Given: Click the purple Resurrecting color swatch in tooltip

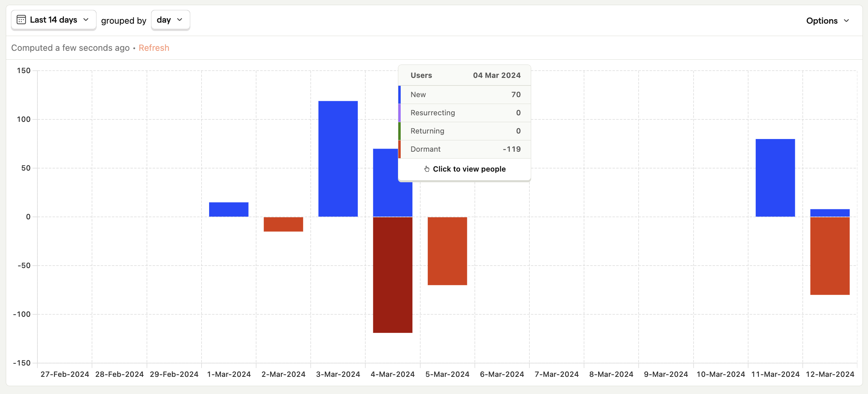Looking at the screenshot, I should (x=399, y=113).
